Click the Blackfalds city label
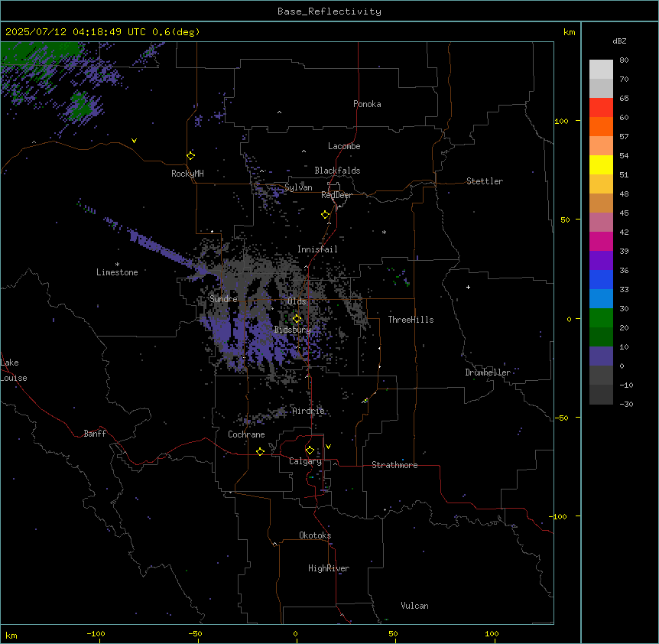 (337, 171)
